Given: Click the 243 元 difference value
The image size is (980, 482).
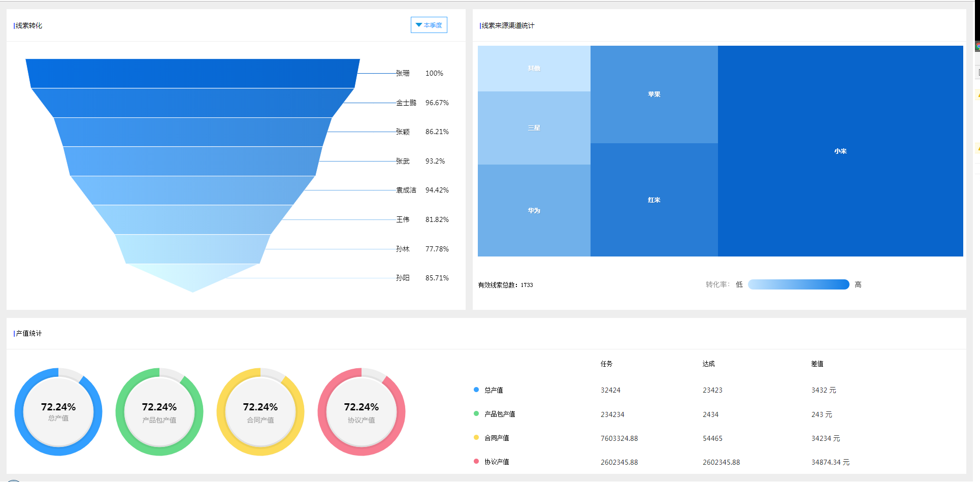Looking at the screenshot, I should 822,414.
